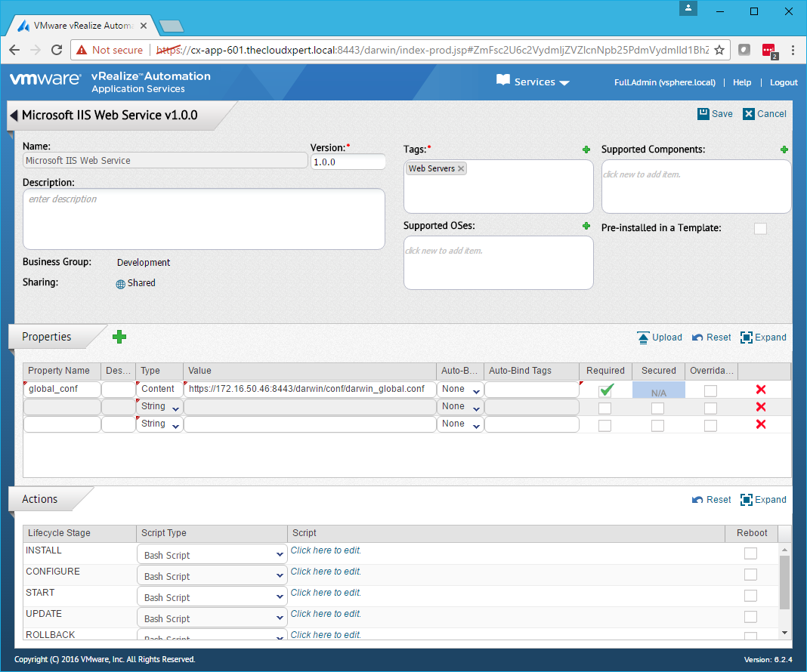
Task: Click the Save disk icon
Action: coord(703,114)
